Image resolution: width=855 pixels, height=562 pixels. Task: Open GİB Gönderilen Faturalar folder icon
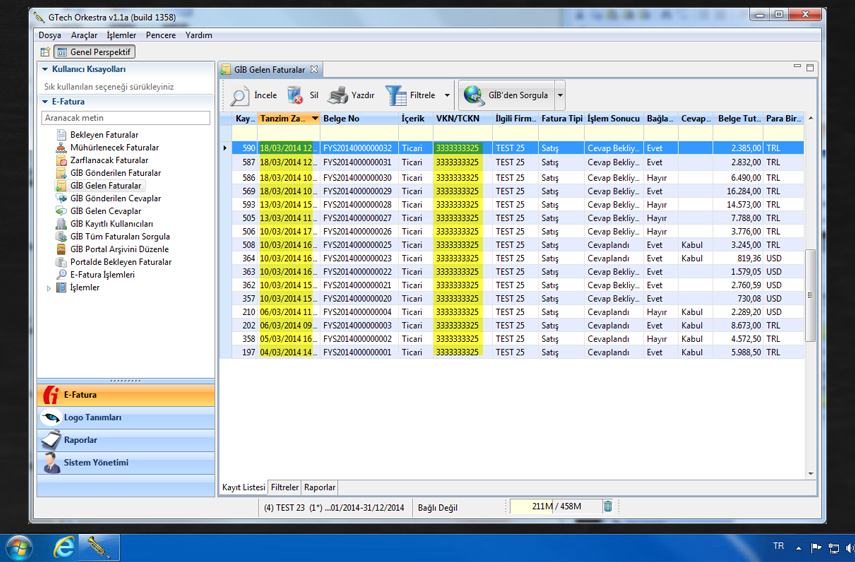pyautogui.click(x=61, y=173)
